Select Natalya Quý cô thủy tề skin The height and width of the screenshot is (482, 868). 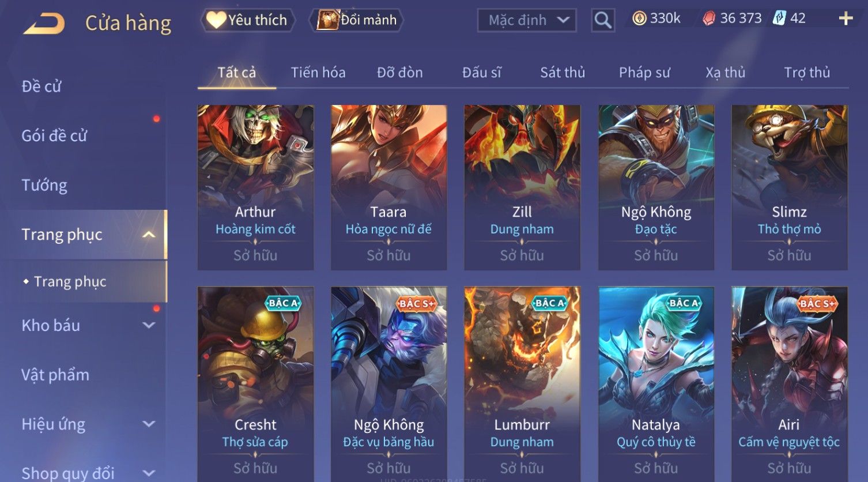point(656,385)
